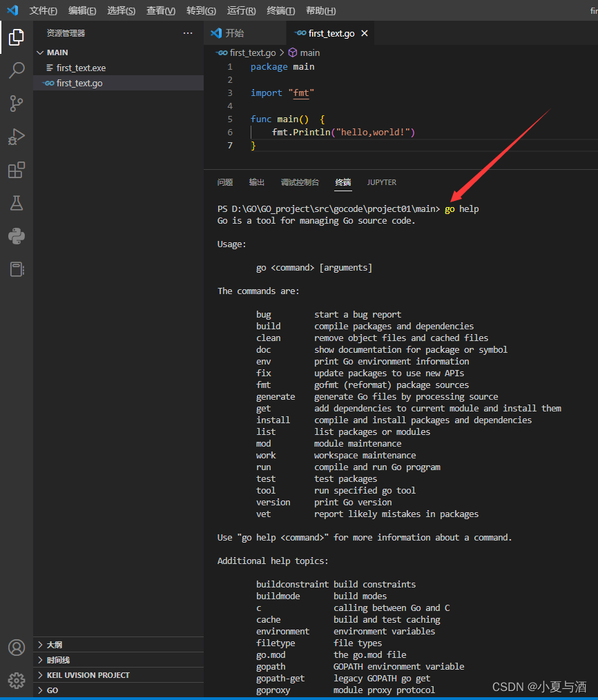Close the first_text.go editor tab
This screenshot has height=700, width=598.
coord(365,33)
